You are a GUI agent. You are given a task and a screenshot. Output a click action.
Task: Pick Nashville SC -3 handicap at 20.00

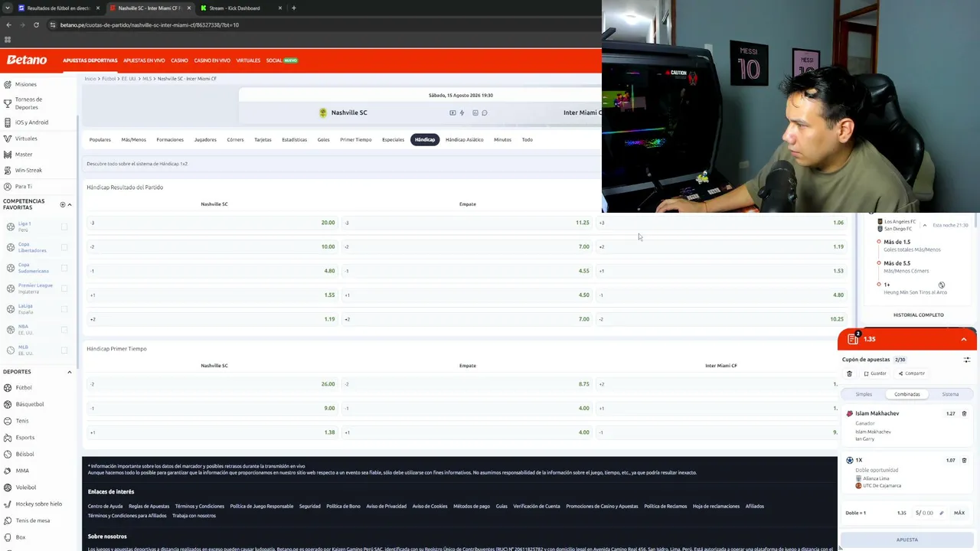(211, 223)
